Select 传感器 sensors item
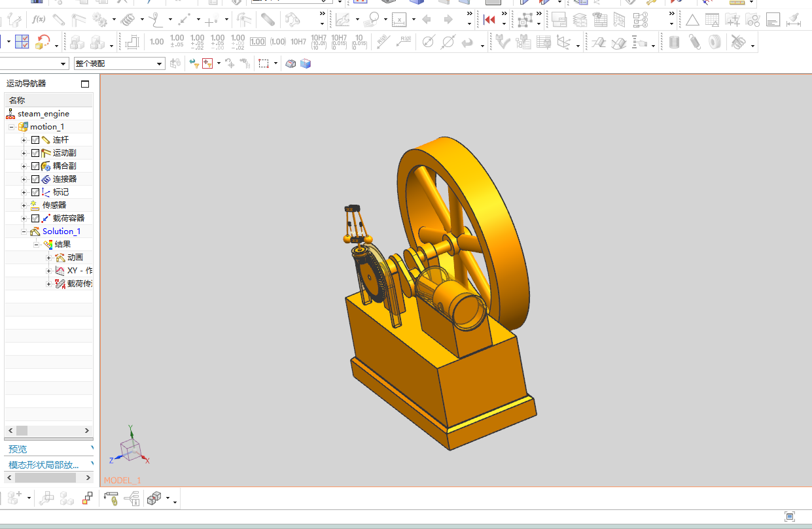The image size is (812, 529). point(54,205)
